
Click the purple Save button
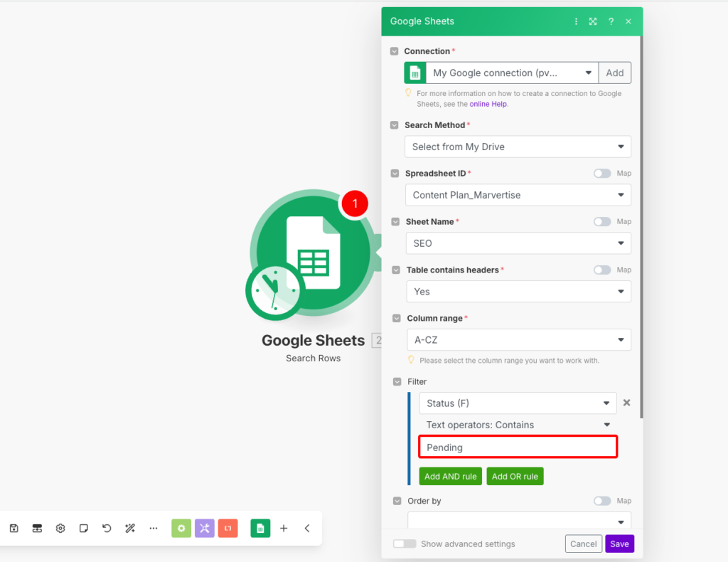click(619, 544)
